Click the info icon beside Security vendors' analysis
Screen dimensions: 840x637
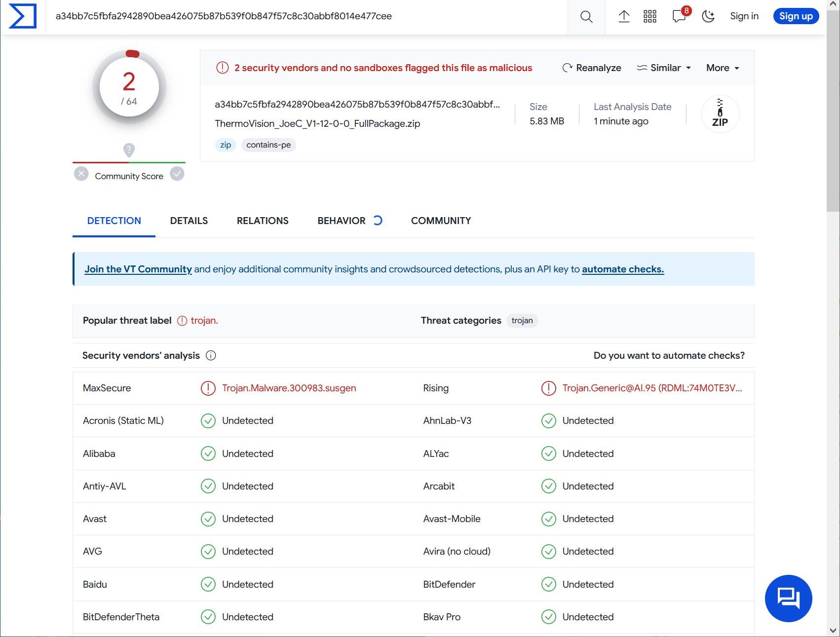211,356
